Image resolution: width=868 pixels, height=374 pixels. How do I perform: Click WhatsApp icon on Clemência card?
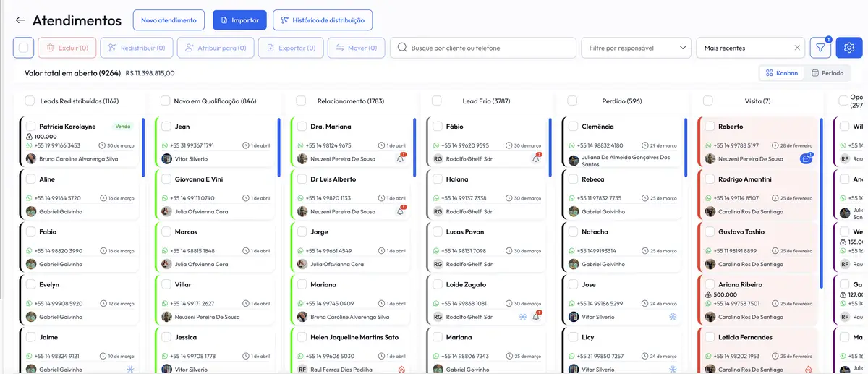point(572,145)
